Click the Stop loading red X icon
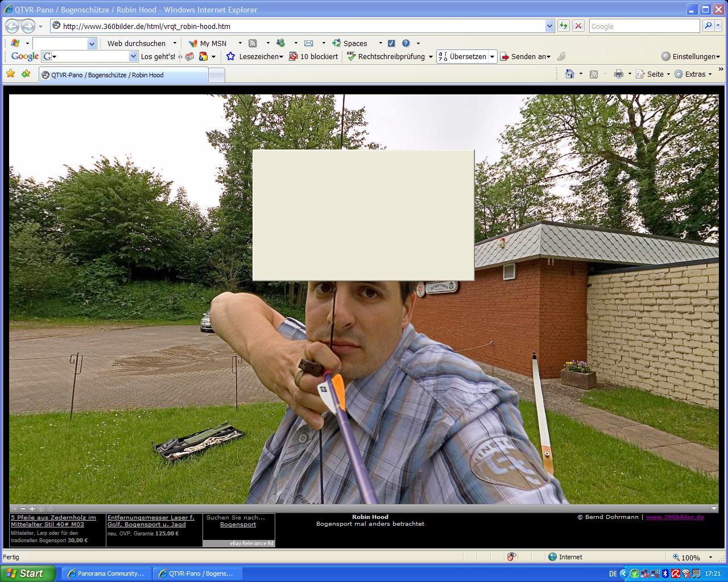 (578, 26)
